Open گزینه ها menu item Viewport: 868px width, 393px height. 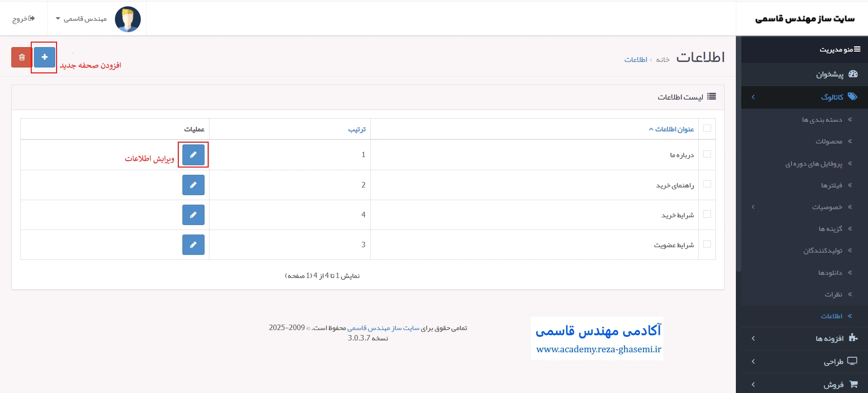coord(805,229)
